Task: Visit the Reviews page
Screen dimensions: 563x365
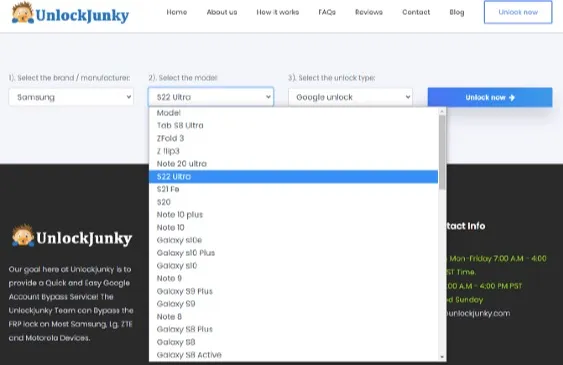Action: pos(369,12)
